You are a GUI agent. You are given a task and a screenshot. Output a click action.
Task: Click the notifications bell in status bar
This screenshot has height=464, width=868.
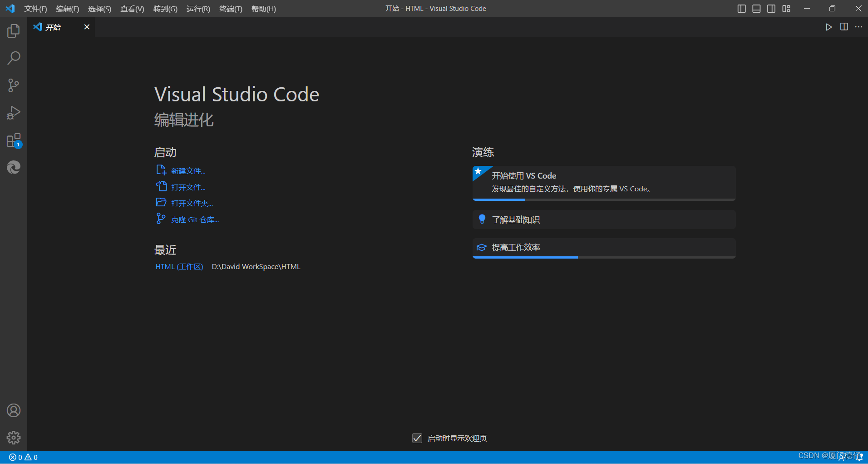click(x=859, y=457)
